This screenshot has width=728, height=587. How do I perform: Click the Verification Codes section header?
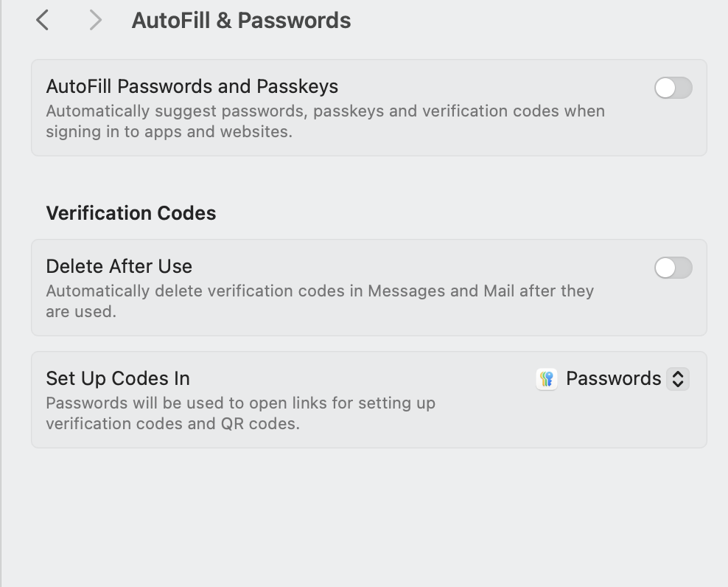(130, 213)
